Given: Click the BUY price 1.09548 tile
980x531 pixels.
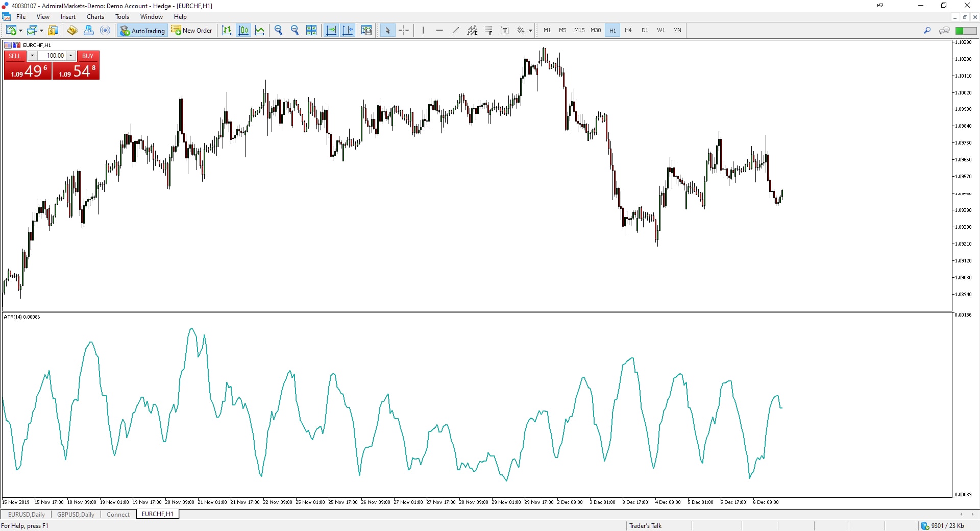Looking at the screenshot, I should pyautogui.click(x=76, y=71).
